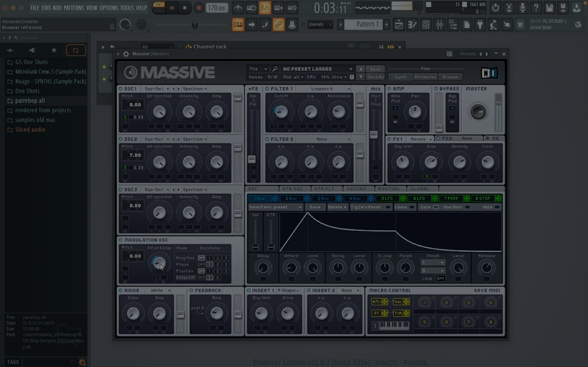Click envelope Save button
The width and height of the screenshot is (588, 367).
315,207
